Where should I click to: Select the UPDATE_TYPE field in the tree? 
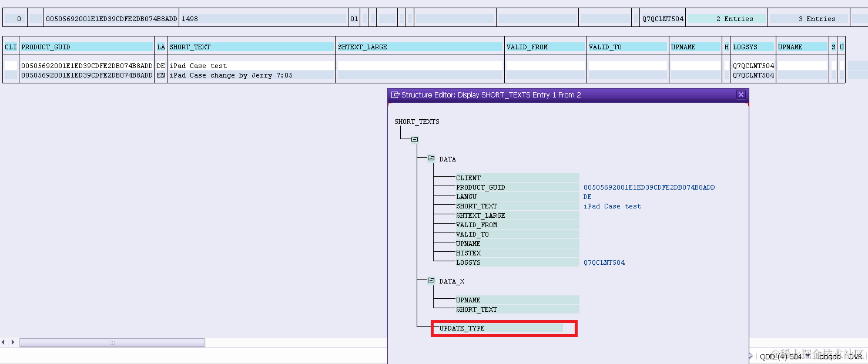pyautogui.click(x=501, y=328)
